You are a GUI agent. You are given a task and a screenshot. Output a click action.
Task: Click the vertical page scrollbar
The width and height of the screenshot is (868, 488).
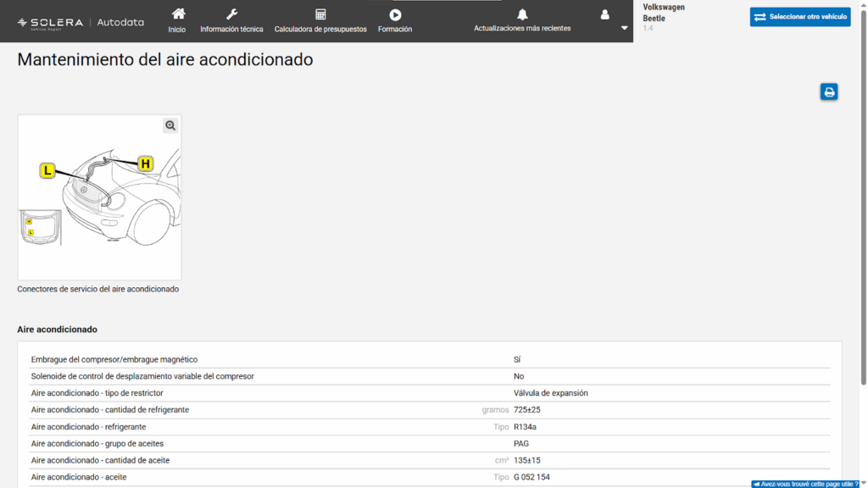pyautogui.click(x=863, y=212)
